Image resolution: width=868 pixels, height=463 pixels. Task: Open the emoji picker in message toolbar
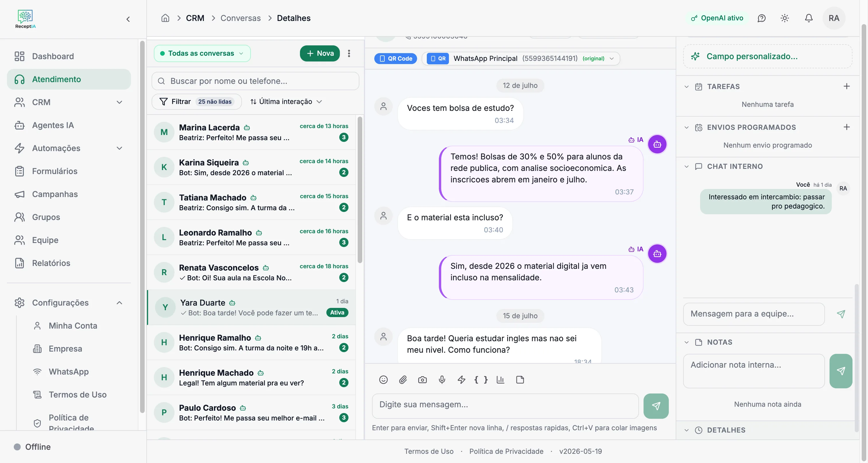click(x=383, y=380)
